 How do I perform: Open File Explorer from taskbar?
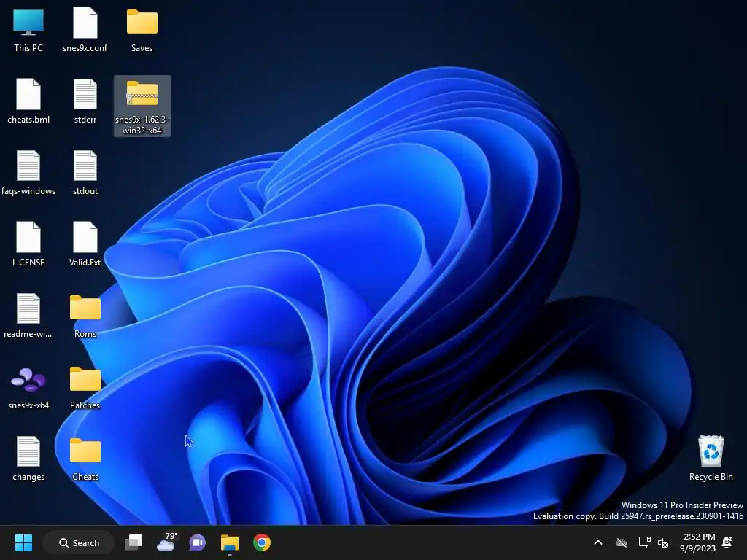(x=230, y=542)
